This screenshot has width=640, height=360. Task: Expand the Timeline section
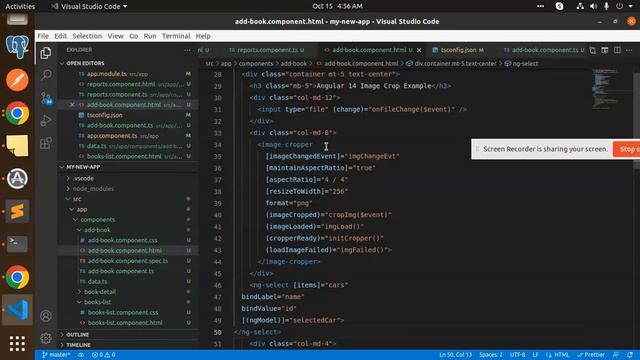tap(78, 345)
